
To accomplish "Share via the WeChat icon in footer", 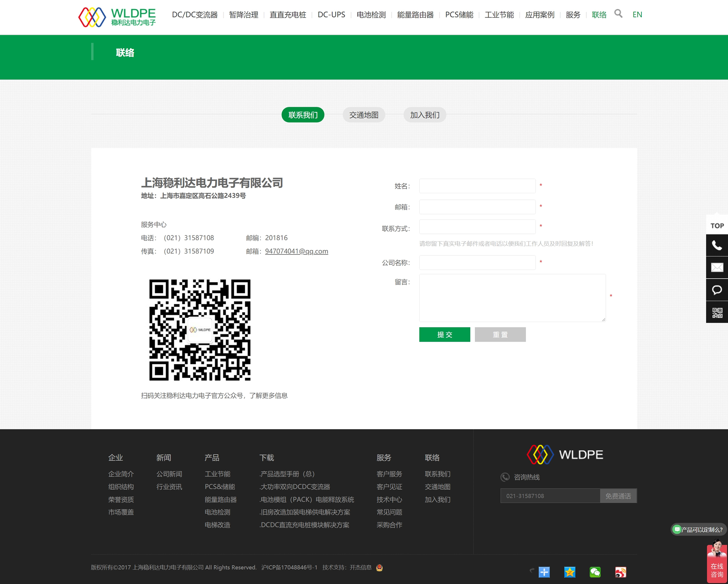I will (x=595, y=572).
